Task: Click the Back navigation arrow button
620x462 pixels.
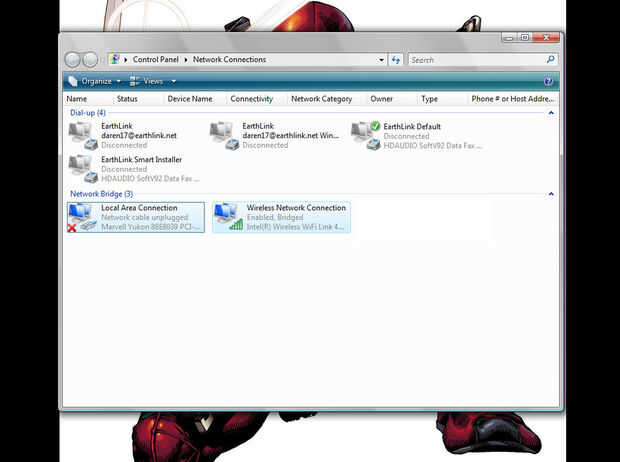Action: [73, 60]
